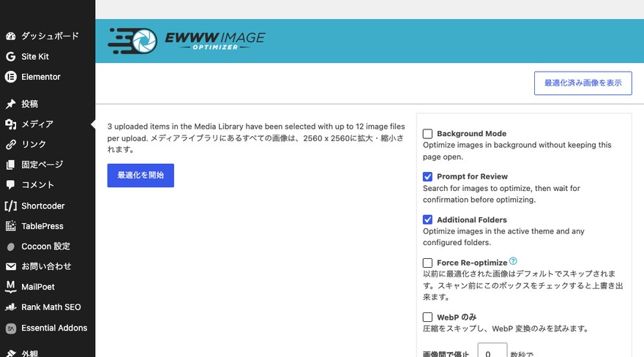Open the Shortcoder bracket icon
644x357 pixels.
11,206
